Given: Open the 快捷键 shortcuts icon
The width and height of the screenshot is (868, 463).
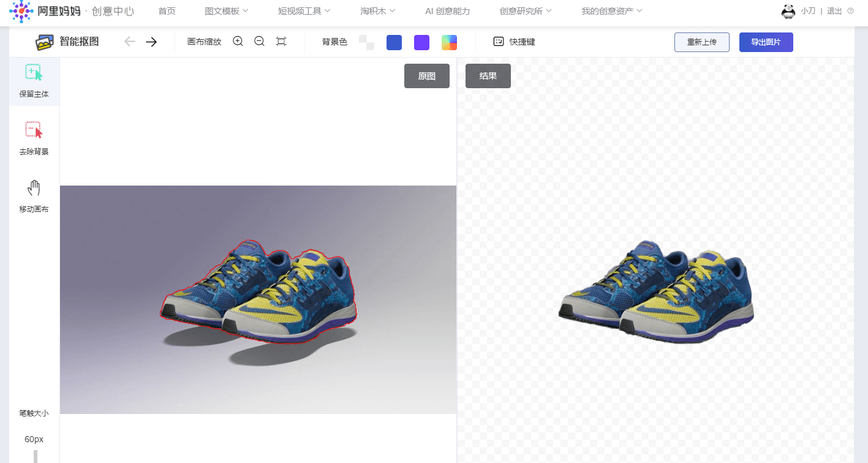Looking at the screenshot, I should click(x=499, y=42).
